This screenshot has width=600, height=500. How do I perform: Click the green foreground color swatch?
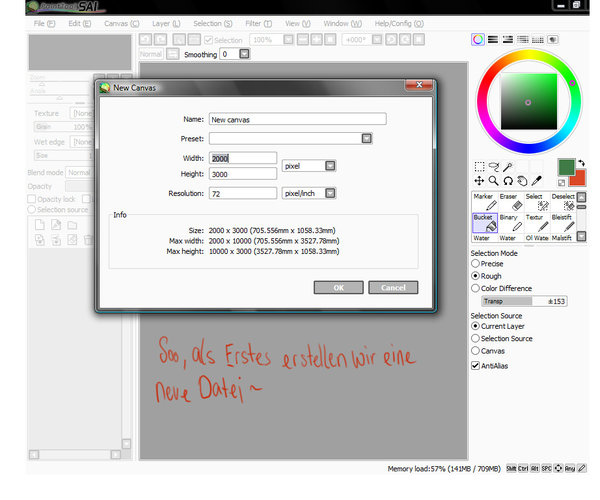pyautogui.click(x=566, y=168)
